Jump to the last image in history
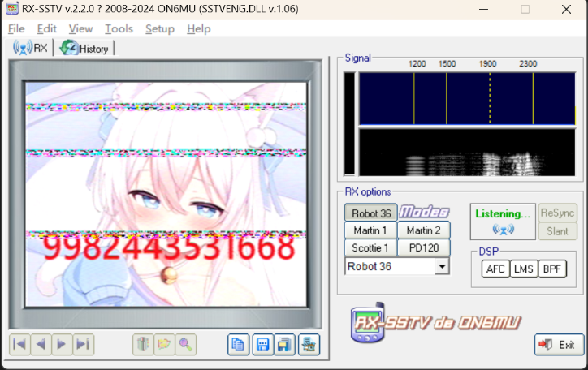This screenshot has height=370, width=588. (84, 344)
